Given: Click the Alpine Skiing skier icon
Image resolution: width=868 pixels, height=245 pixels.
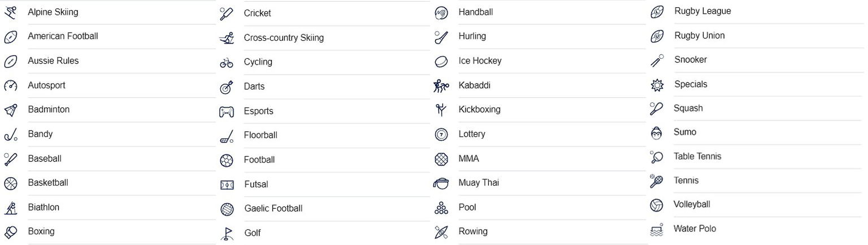Looking at the screenshot, I should pos(10,12).
